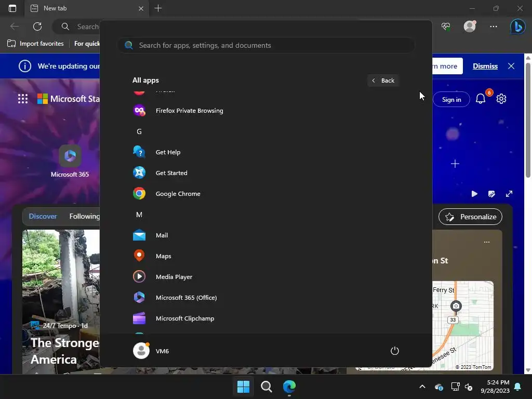Open a new tab in Edge
532x399 pixels.
[158, 8]
